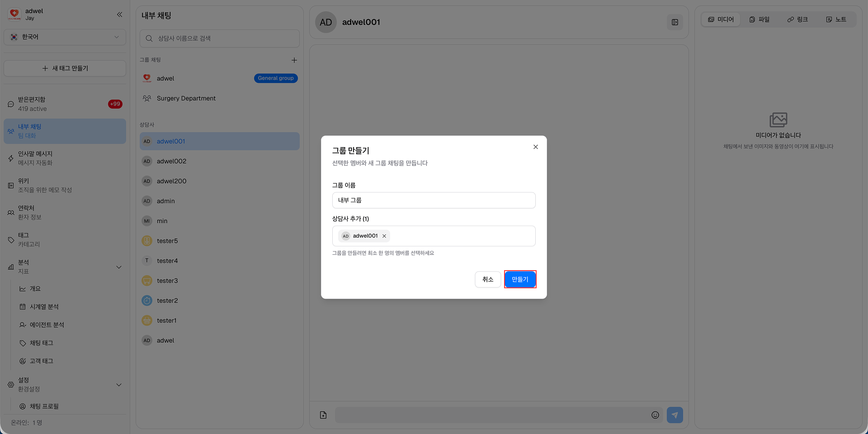Click the search magnifier in the counselor search box

(x=149, y=38)
